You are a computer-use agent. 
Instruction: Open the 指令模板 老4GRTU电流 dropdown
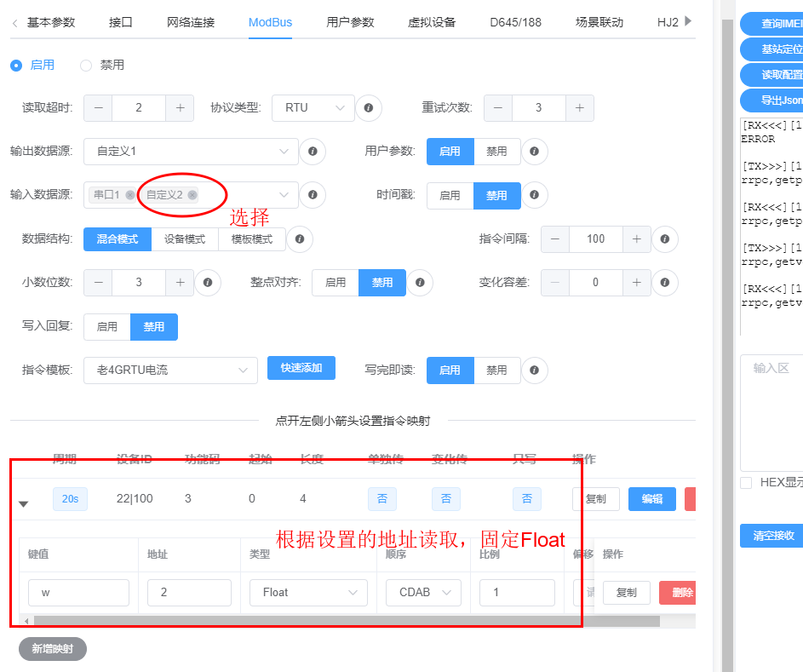click(170, 370)
